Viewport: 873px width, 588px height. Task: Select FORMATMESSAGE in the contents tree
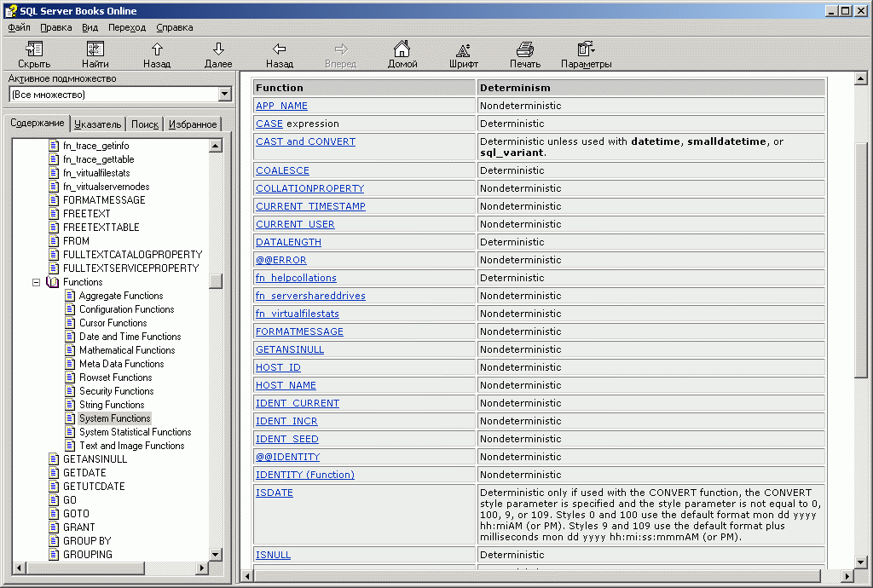[x=104, y=199]
